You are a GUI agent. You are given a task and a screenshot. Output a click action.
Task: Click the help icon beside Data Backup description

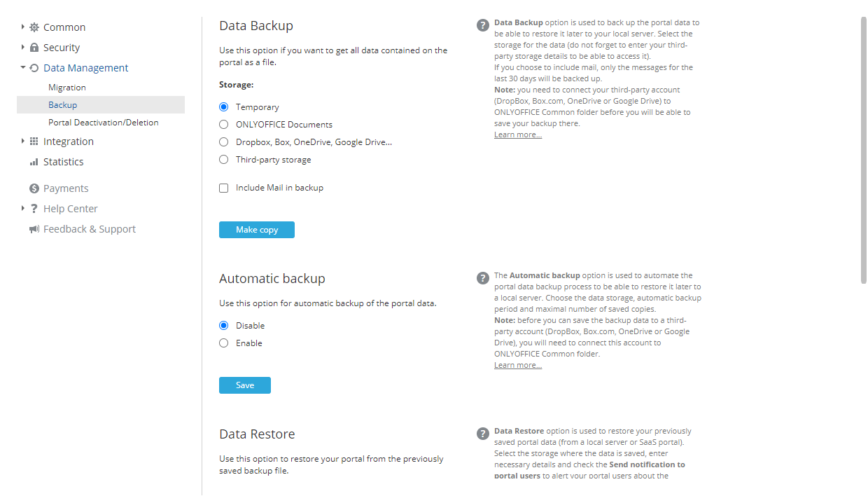482,25
